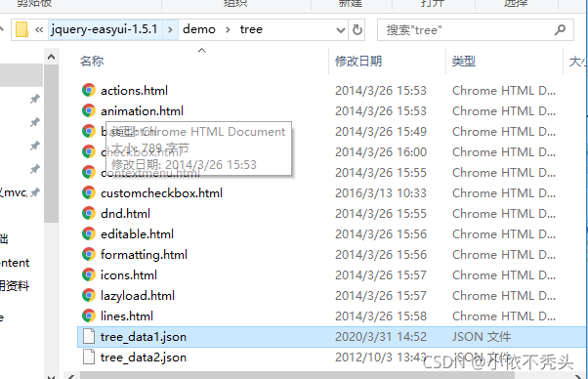Select the file dnd.html
Image resolution: width=588 pixels, height=379 pixels.
point(125,213)
